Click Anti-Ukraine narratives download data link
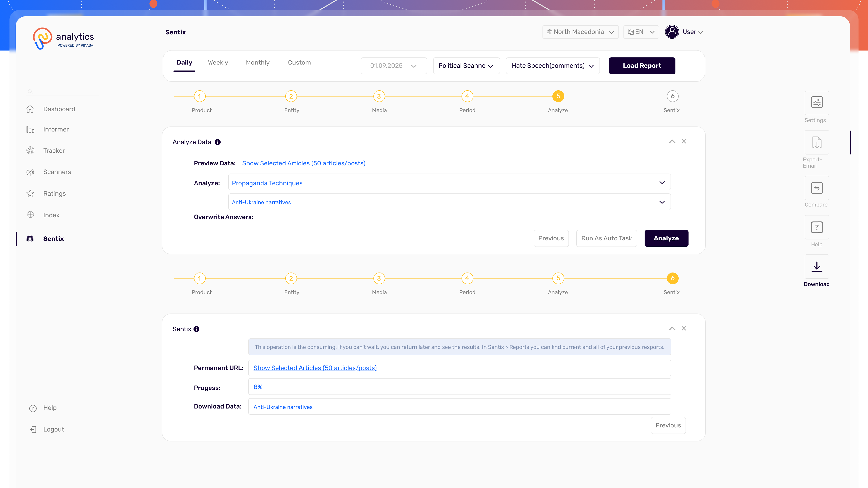Image resolution: width=868 pixels, height=488 pixels. (283, 407)
